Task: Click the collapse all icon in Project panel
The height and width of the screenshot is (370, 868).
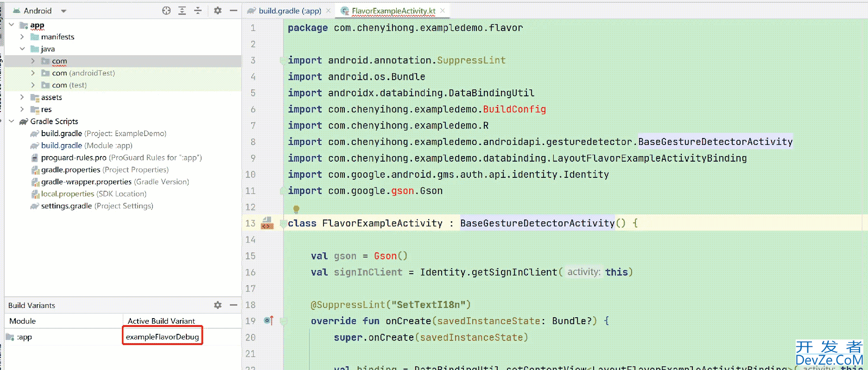Action: click(198, 11)
